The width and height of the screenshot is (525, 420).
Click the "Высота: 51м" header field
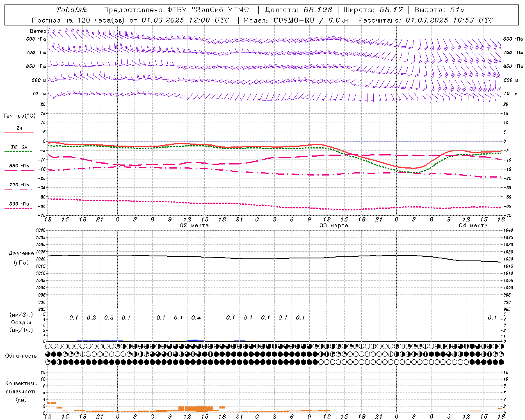[439, 10]
